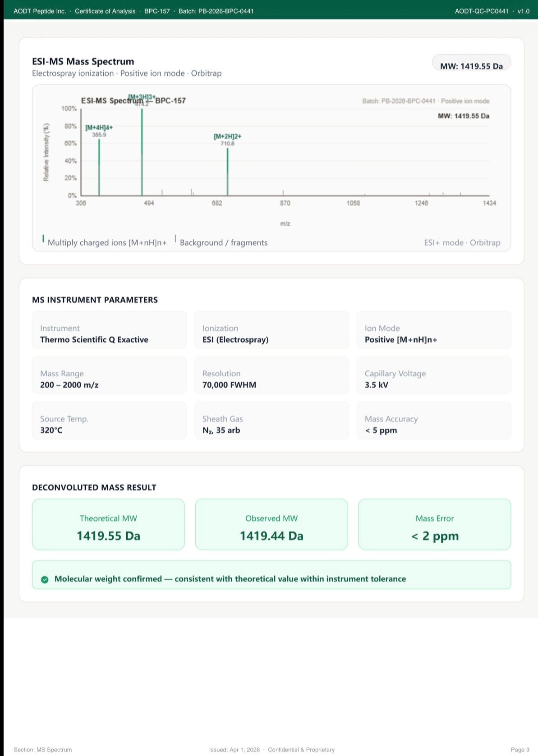Click the 1434 tick on the m/z axis
Viewport: 538px width, 756px height.
[x=489, y=203]
